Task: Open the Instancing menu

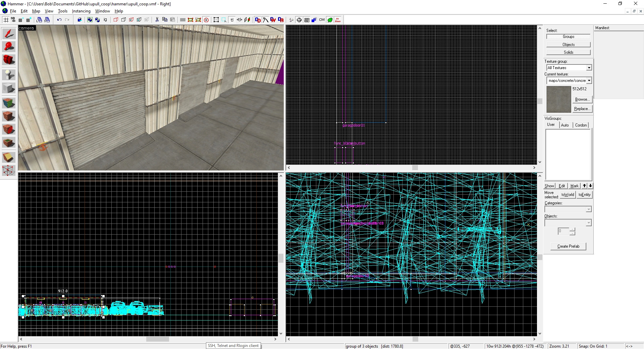Action: [81, 11]
